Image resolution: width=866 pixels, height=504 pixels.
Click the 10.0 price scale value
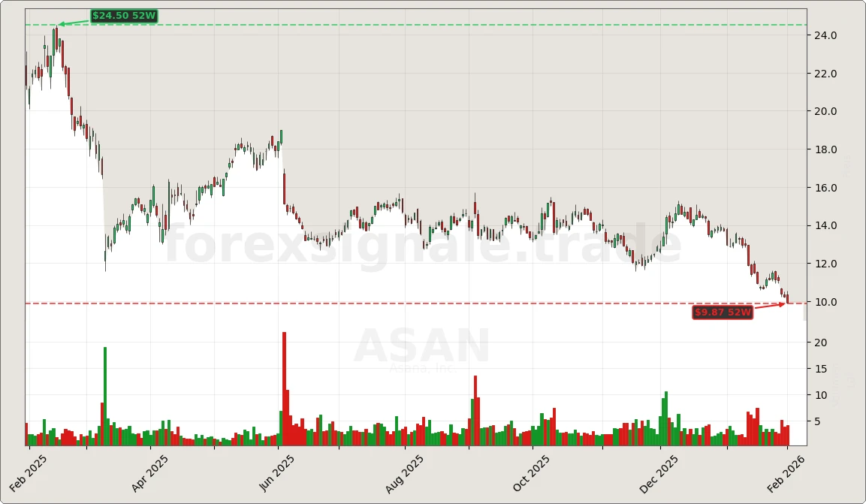826,302
